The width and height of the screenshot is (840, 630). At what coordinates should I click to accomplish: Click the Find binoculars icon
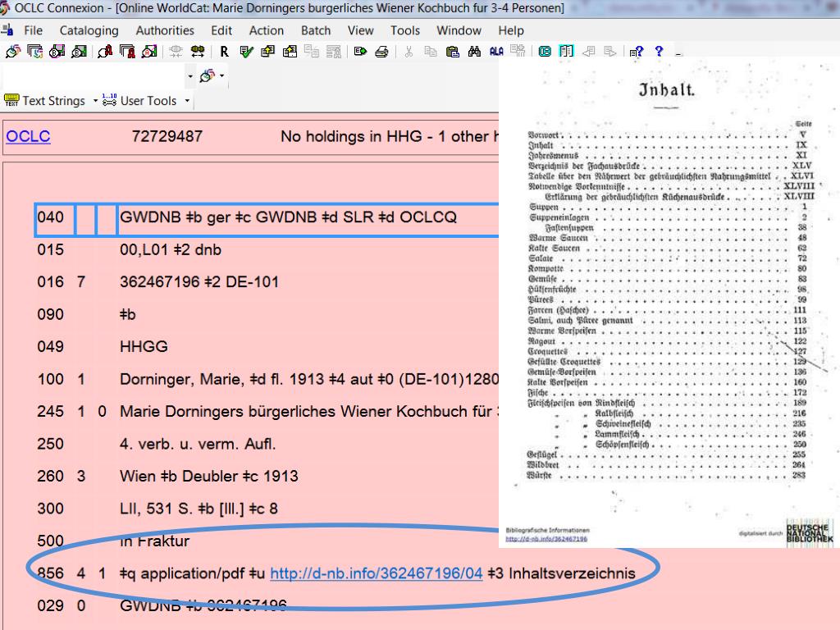[474, 52]
